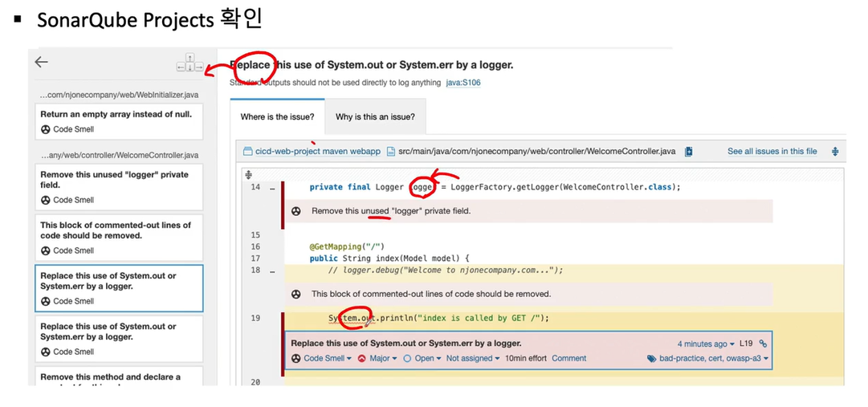Image resolution: width=868 pixels, height=407 pixels.
Task: Click Code Smell icon in inline 'unused logger' message
Action: (x=296, y=211)
